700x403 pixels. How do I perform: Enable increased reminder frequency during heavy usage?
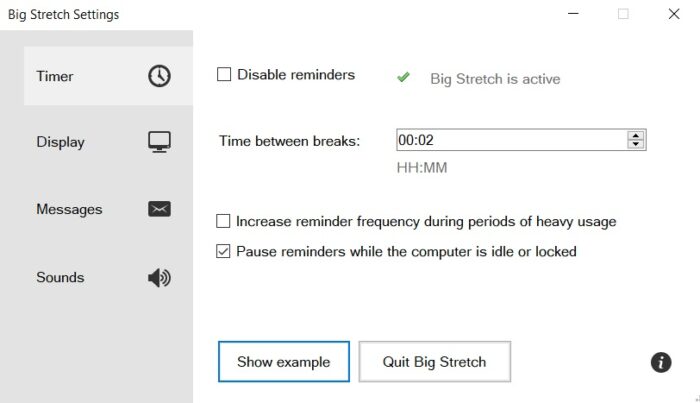(224, 221)
